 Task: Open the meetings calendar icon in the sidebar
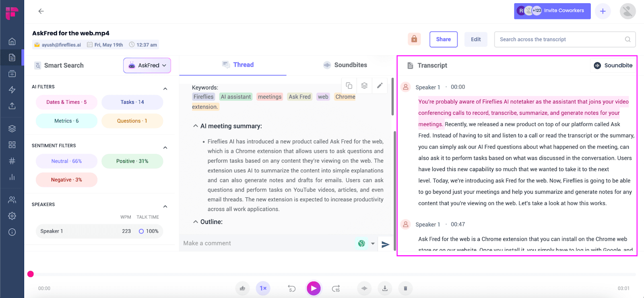(12, 74)
